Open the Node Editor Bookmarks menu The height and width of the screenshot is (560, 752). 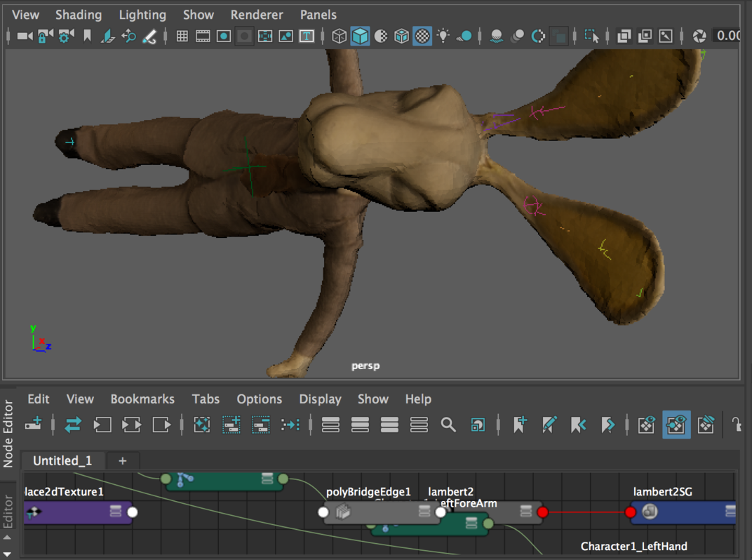tap(142, 399)
